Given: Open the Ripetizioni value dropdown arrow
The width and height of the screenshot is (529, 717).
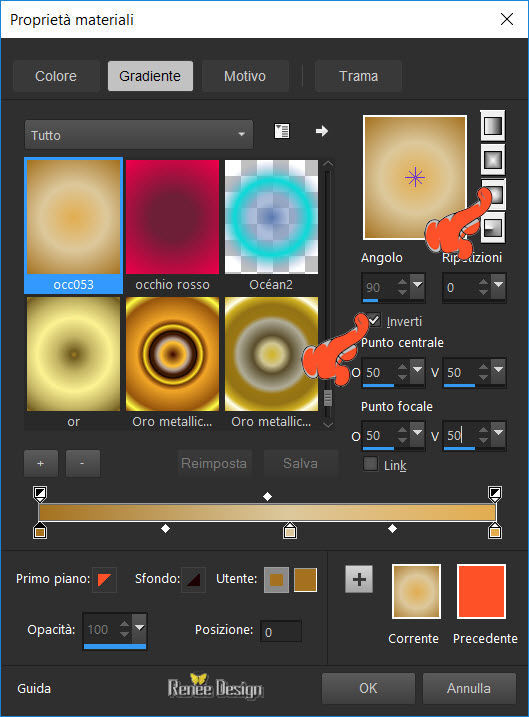Looking at the screenshot, I should pos(498,284).
